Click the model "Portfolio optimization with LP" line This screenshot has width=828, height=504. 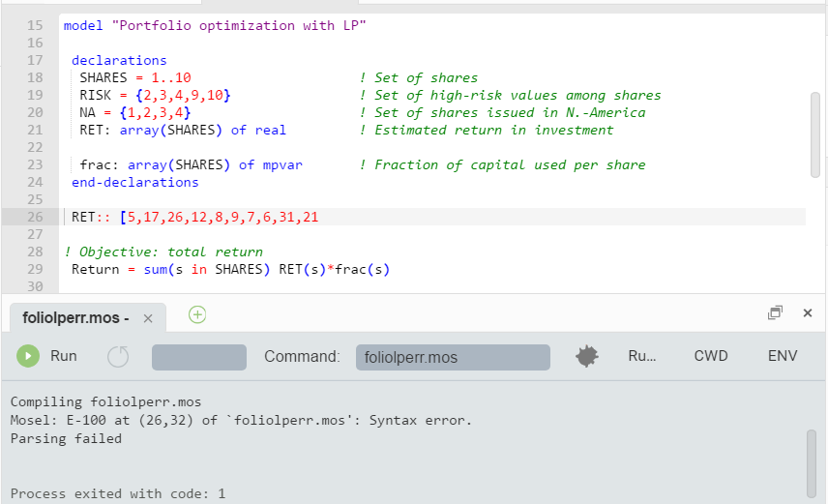[215, 25]
